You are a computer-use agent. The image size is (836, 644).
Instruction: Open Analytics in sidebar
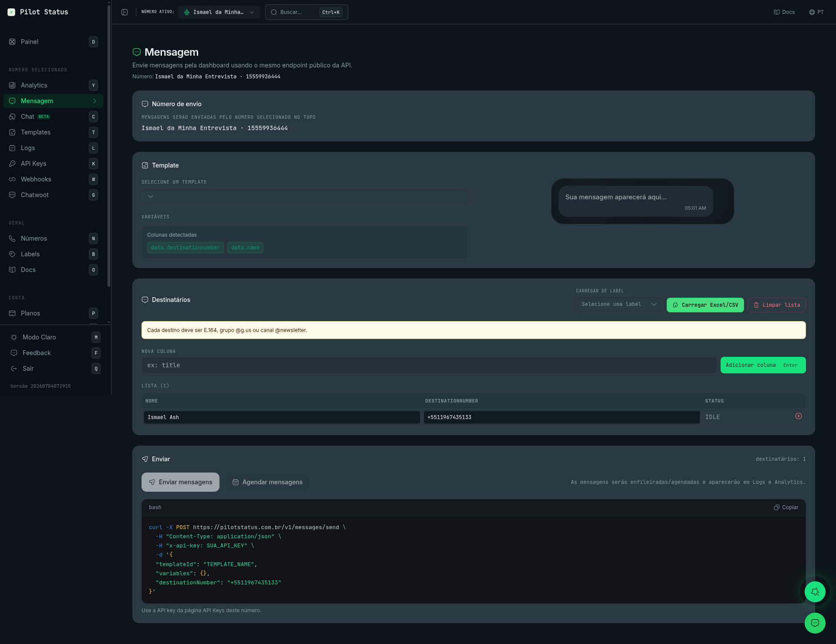click(x=53, y=85)
